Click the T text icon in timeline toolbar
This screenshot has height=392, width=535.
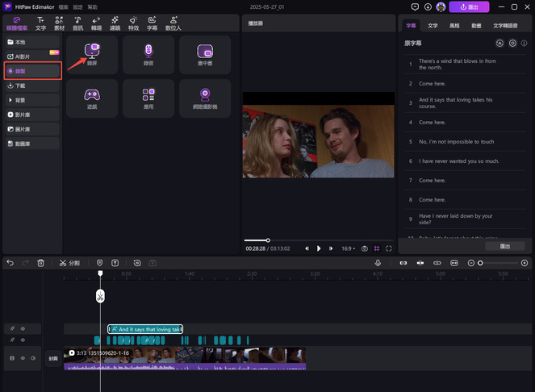point(115,263)
